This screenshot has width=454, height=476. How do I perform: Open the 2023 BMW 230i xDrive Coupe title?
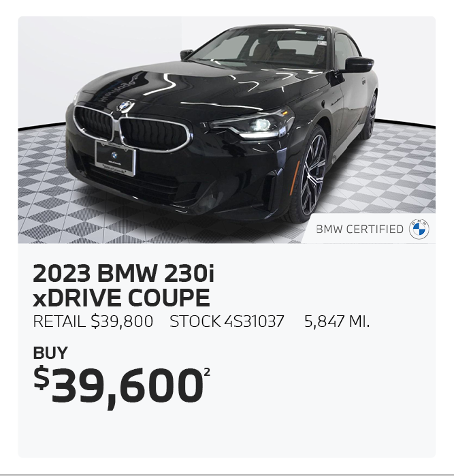123,285
